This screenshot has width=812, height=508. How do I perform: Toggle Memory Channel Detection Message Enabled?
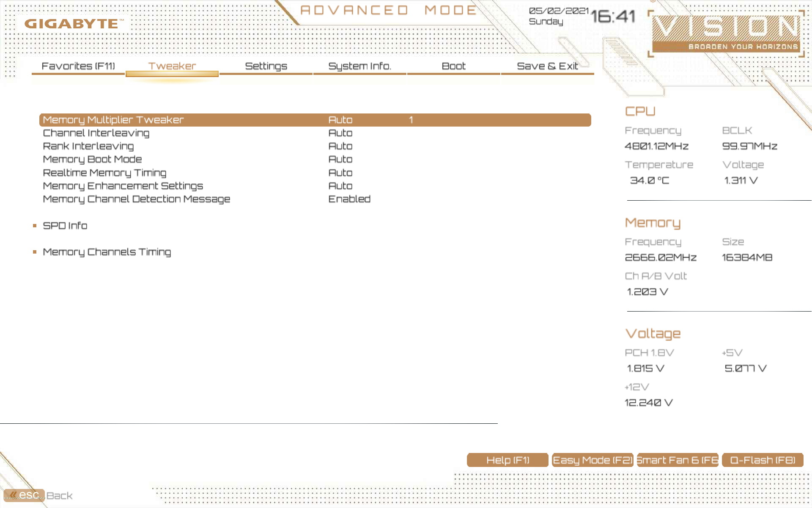(x=349, y=199)
